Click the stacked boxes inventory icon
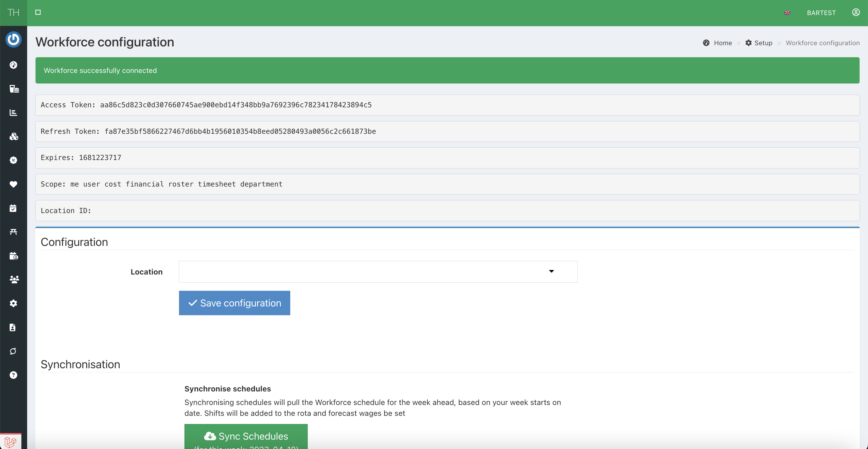The width and height of the screenshot is (868, 449). coord(14,137)
